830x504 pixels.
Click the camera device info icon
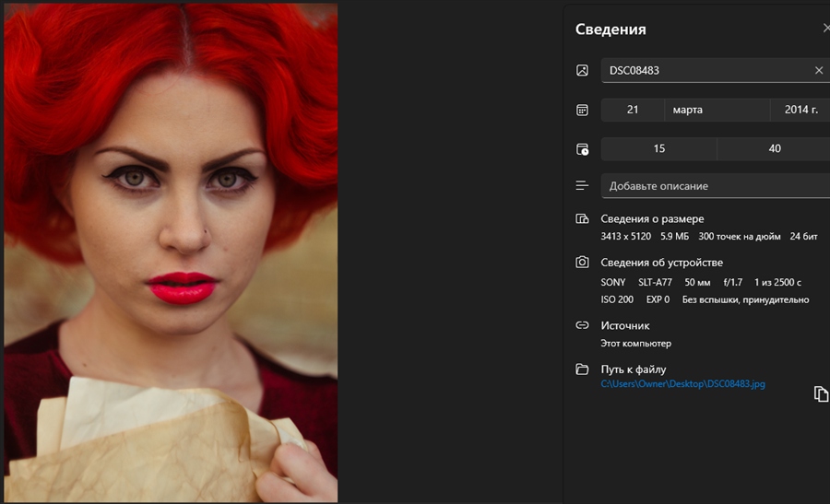[582, 263]
